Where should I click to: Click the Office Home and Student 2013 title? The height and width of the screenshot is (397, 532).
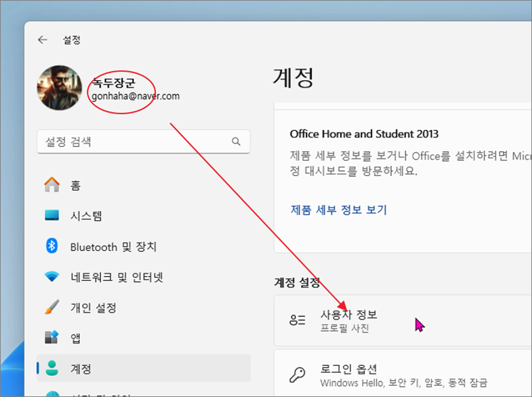364,134
